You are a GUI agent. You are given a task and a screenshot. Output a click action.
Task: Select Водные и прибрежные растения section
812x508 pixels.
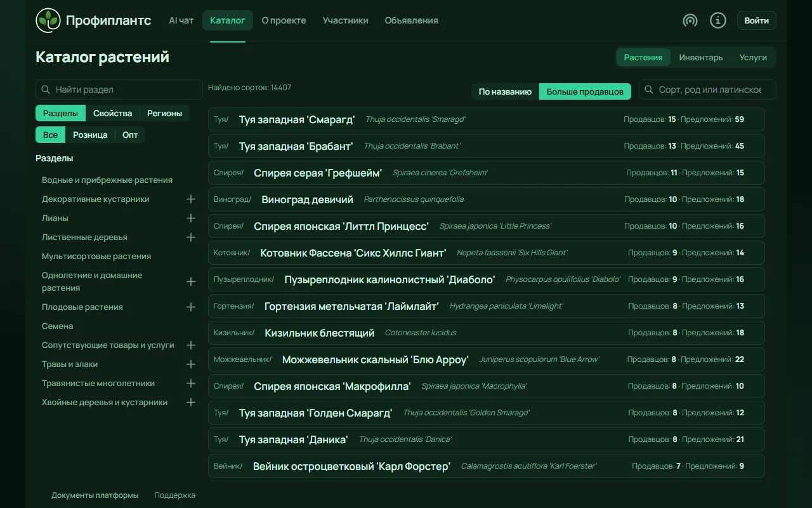click(107, 180)
